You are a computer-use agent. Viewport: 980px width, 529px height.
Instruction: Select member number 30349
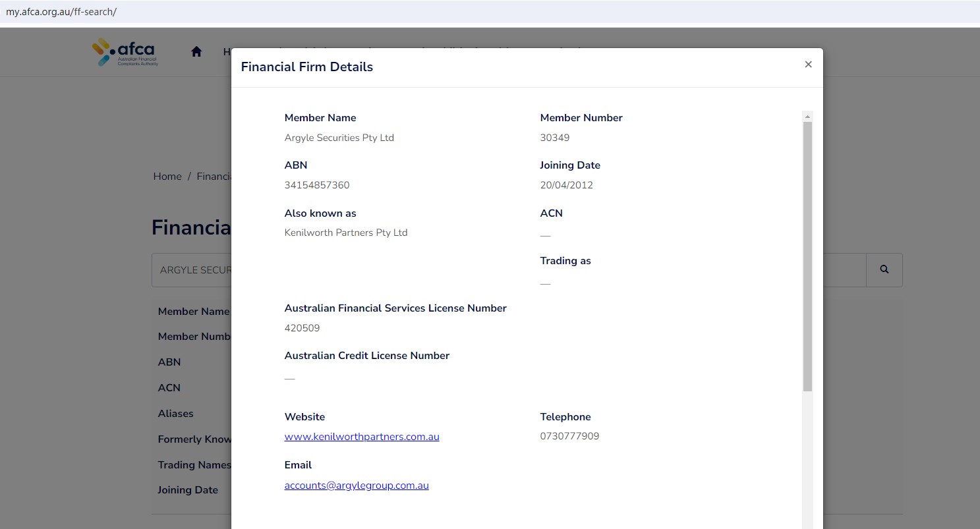tap(555, 138)
